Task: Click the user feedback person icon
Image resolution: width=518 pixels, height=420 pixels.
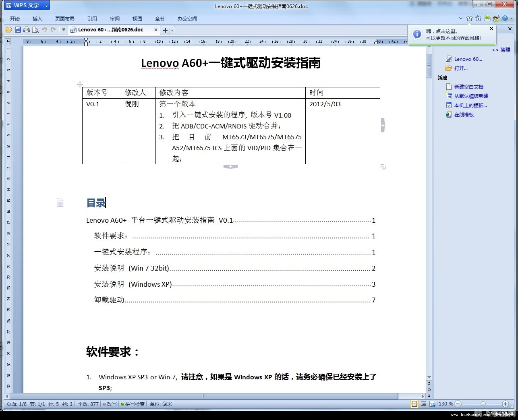Action: coord(496,19)
